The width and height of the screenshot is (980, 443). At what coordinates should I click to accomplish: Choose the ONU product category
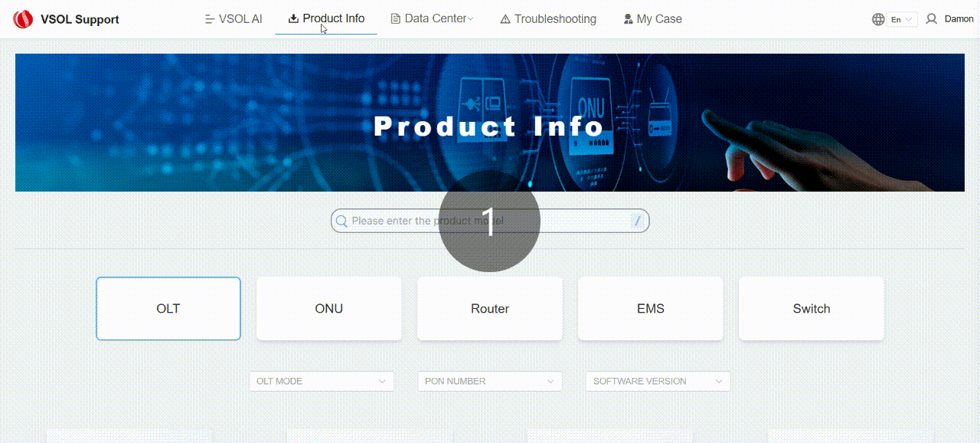click(x=329, y=309)
